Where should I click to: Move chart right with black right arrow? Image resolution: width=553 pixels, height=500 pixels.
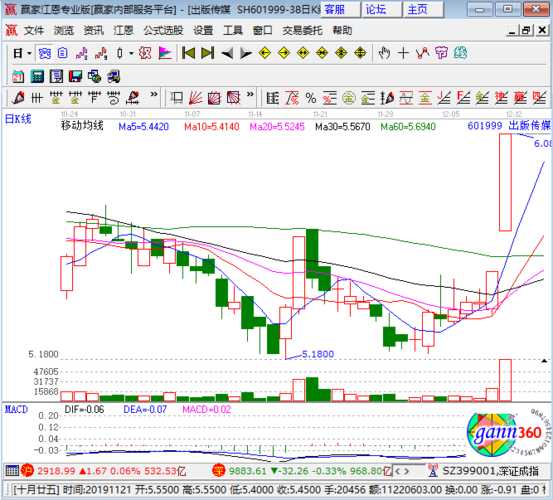(245, 54)
